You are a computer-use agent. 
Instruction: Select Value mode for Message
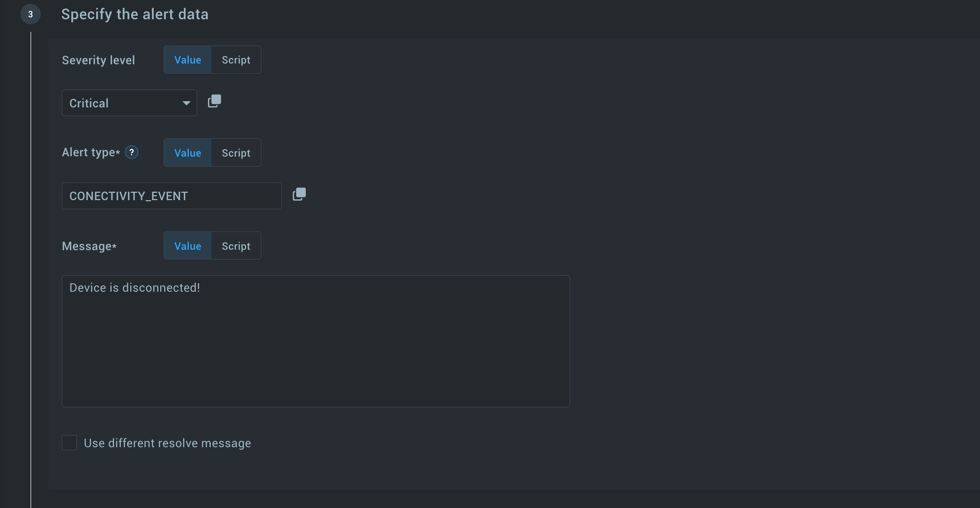pyautogui.click(x=188, y=246)
